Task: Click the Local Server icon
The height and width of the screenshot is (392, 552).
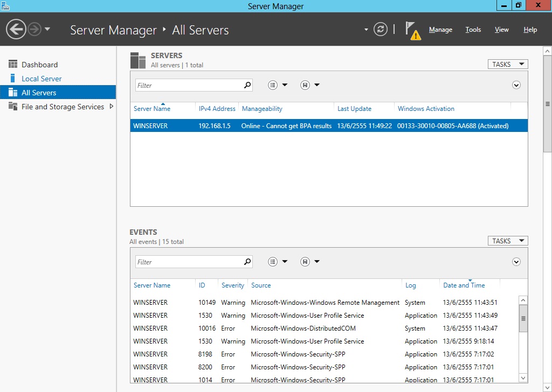Action: point(13,78)
